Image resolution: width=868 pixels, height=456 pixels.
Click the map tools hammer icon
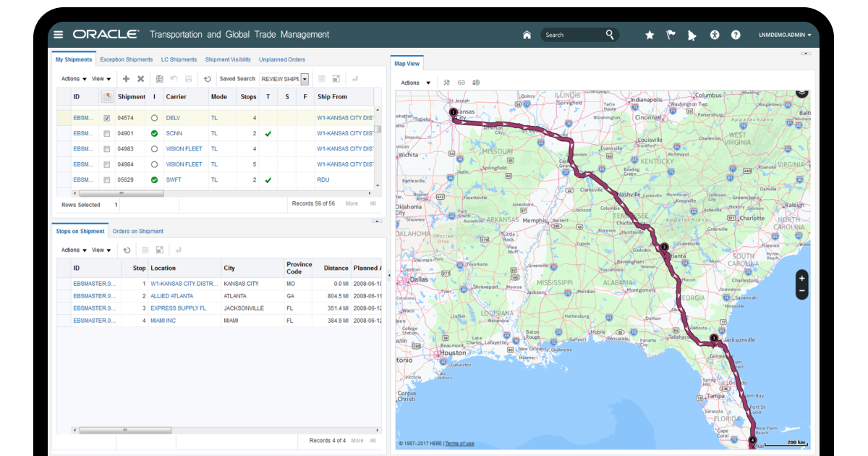click(447, 83)
